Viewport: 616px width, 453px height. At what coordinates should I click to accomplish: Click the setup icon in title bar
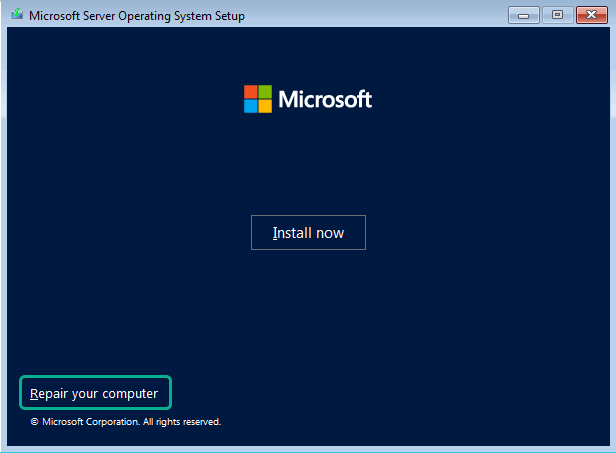[x=17, y=15]
